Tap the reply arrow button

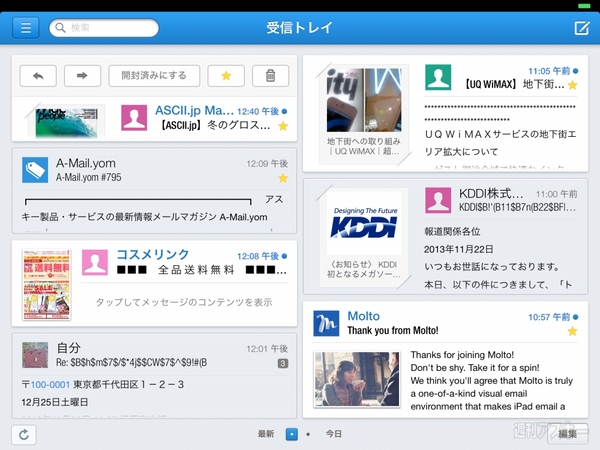tap(38, 76)
